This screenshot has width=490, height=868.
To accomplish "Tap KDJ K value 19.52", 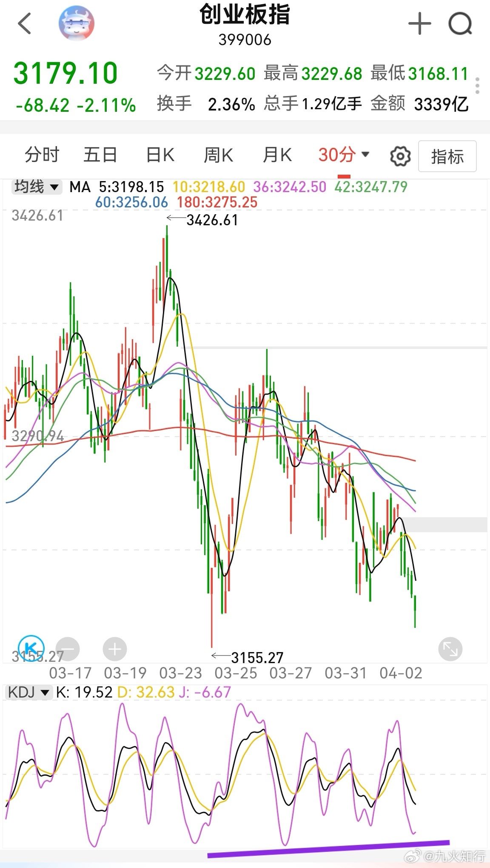I will (84, 692).
